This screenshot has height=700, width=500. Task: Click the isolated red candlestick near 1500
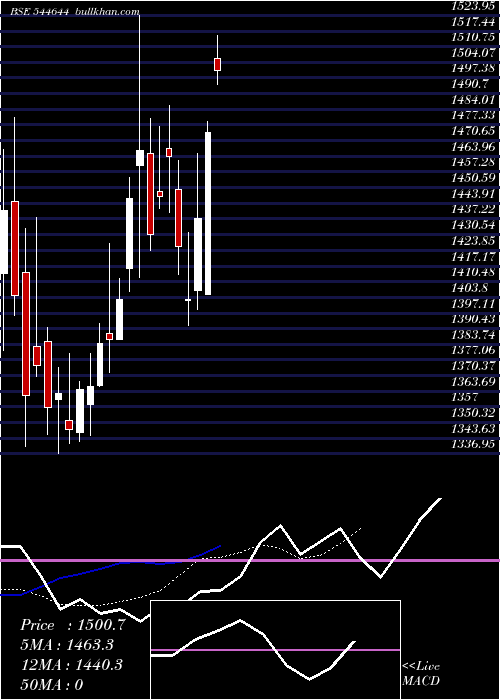[x=217, y=64]
